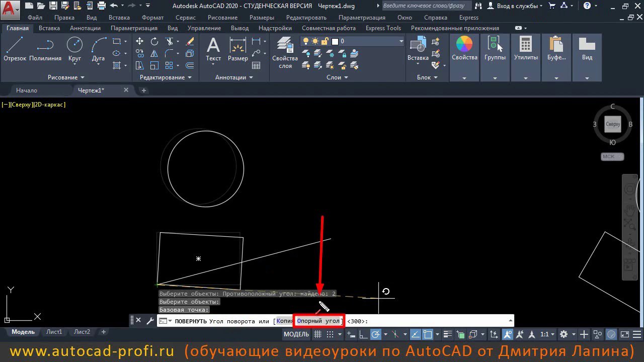Toggle lineweight display in status bar
The image size is (644, 362).
click(449, 334)
